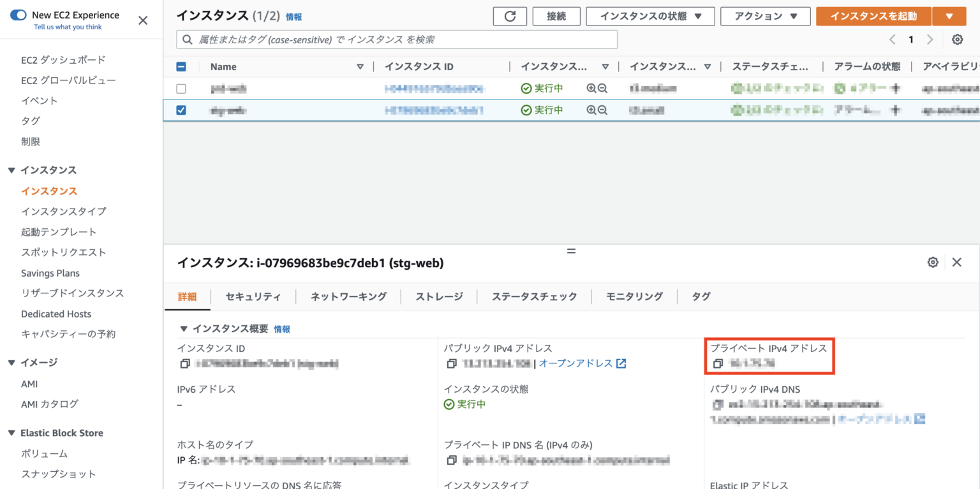The image size is (980, 489).
Task: Uncheck the stg-web instance checkbox
Action: pos(181,110)
